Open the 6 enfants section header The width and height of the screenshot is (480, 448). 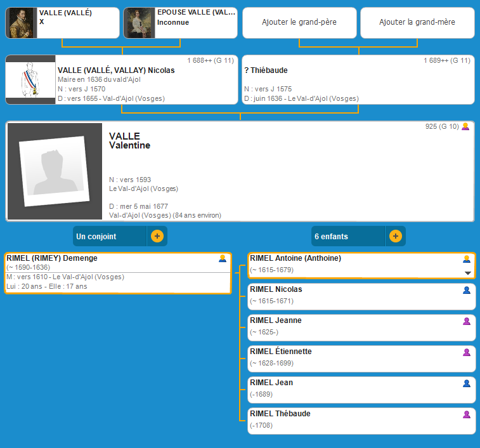tap(348, 236)
